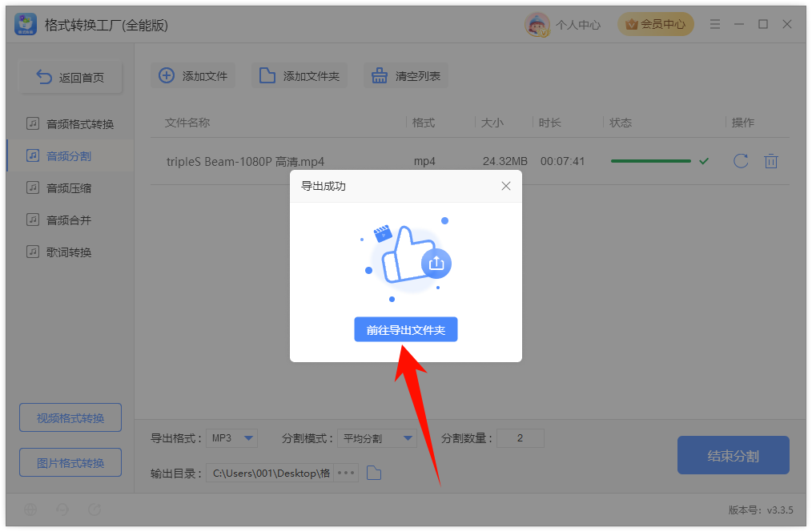This screenshot has height=532, width=812.
Task: Click the globe icon in status bar
Action: click(30, 510)
